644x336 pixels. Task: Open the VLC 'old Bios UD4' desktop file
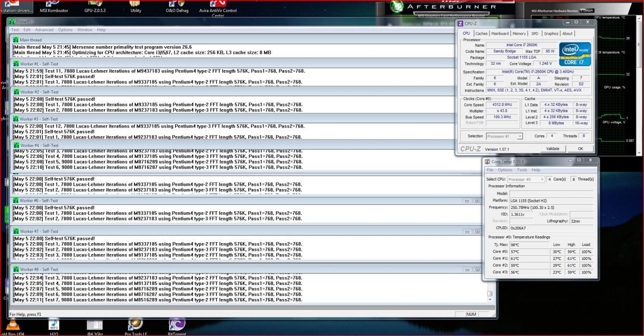13,327
